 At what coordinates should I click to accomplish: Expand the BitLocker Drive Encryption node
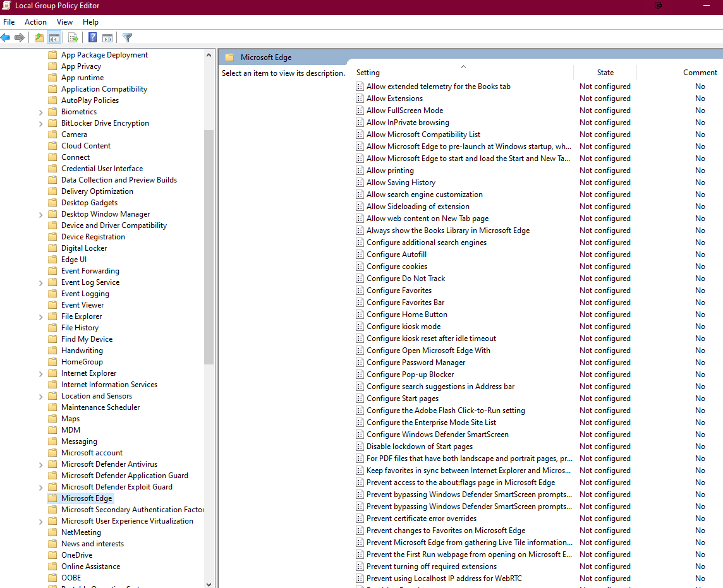pos(40,124)
